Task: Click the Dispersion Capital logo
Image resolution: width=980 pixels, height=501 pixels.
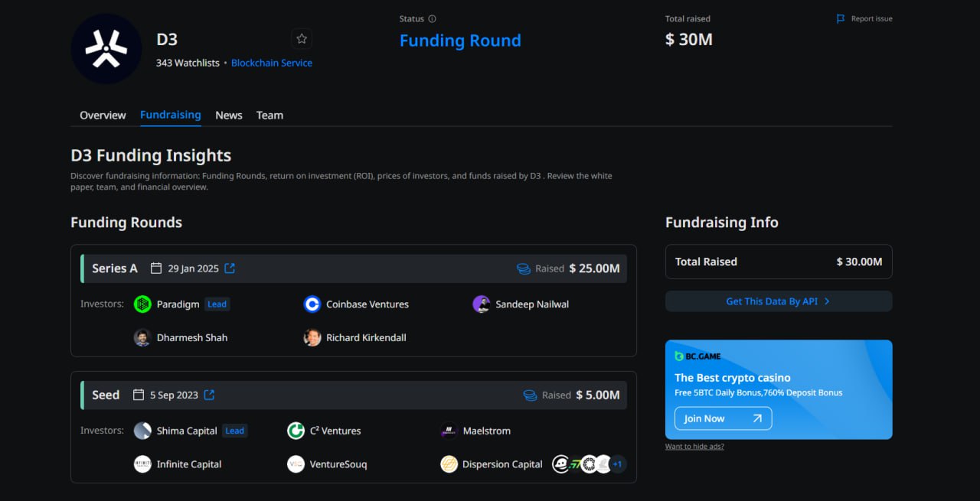Action: (x=449, y=464)
